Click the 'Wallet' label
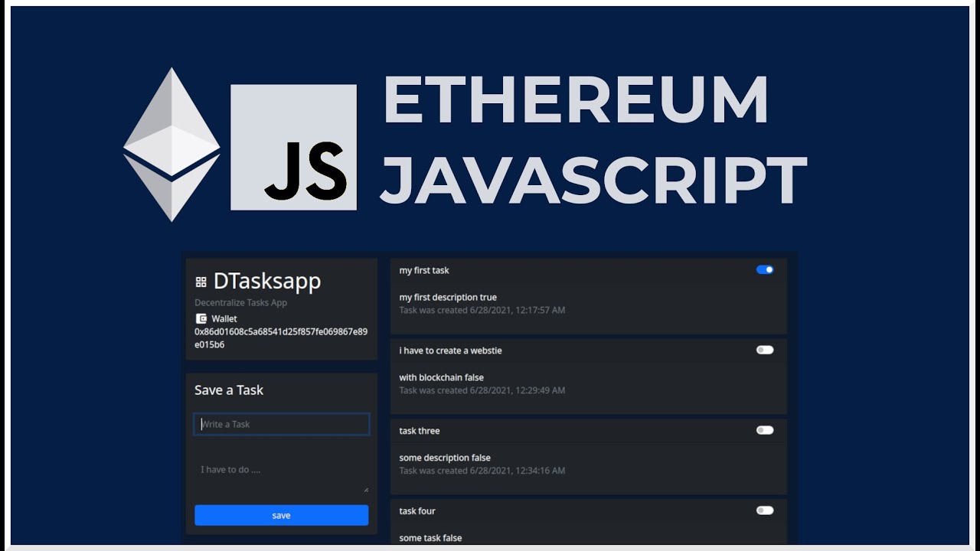The height and width of the screenshot is (551, 980). 224,318
